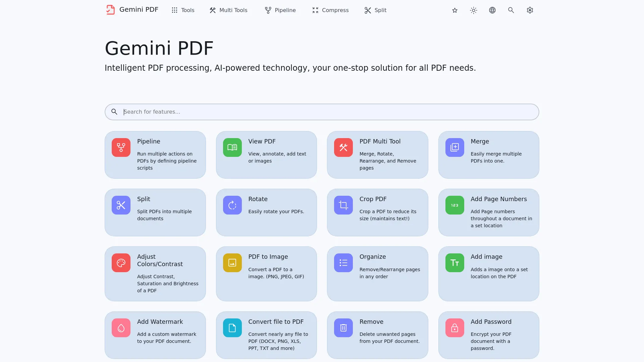Image resolution: width=644 pixels, height=362 pixels.
Task: Open the Crop PDF icon
Action: (343, 205)
